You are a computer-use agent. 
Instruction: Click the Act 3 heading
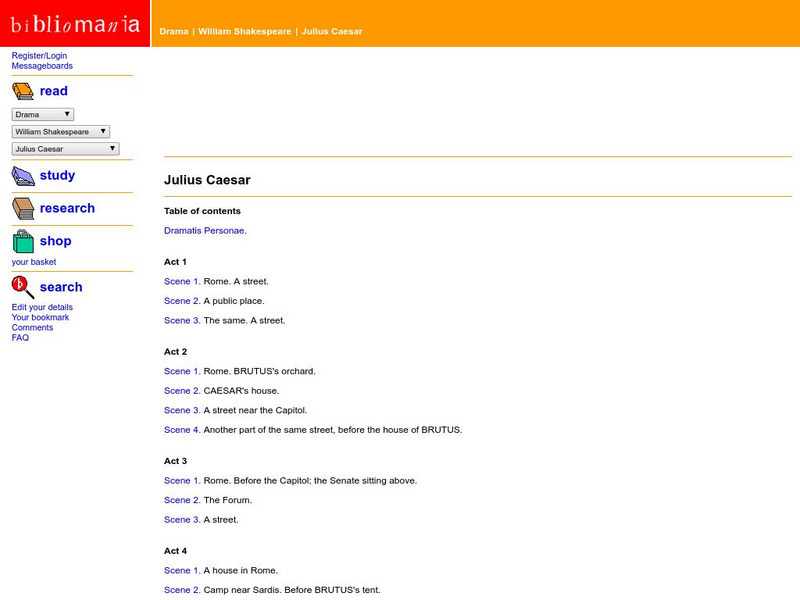click(176, 461)
